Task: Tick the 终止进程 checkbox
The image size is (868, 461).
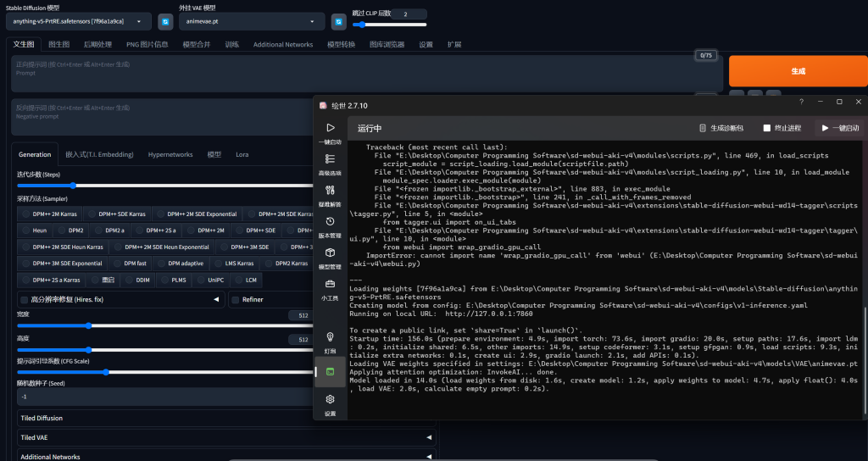Action: [767, 128]
